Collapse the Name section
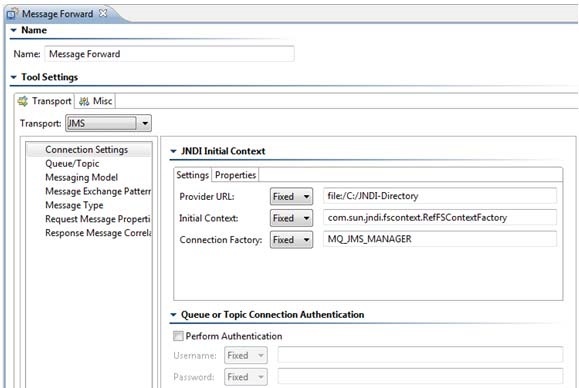This screenshot has width=579, height=388. pyautogui.click(x=14, y=30)
